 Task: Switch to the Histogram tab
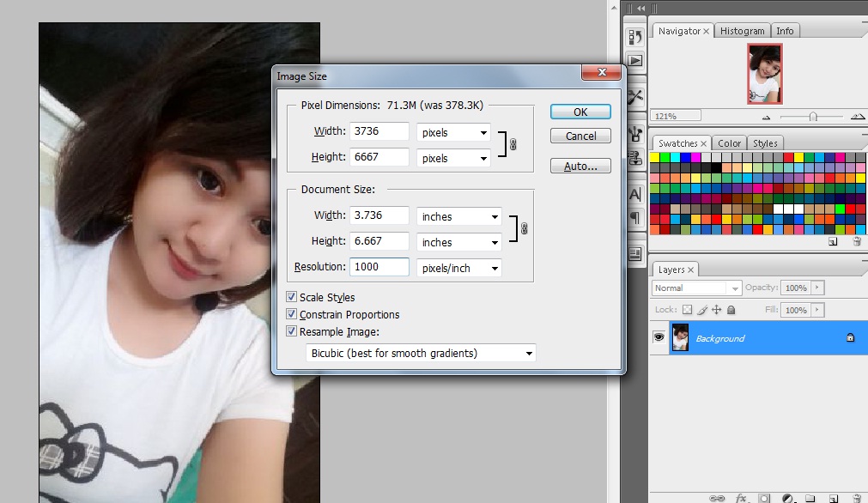click(742, 30)
